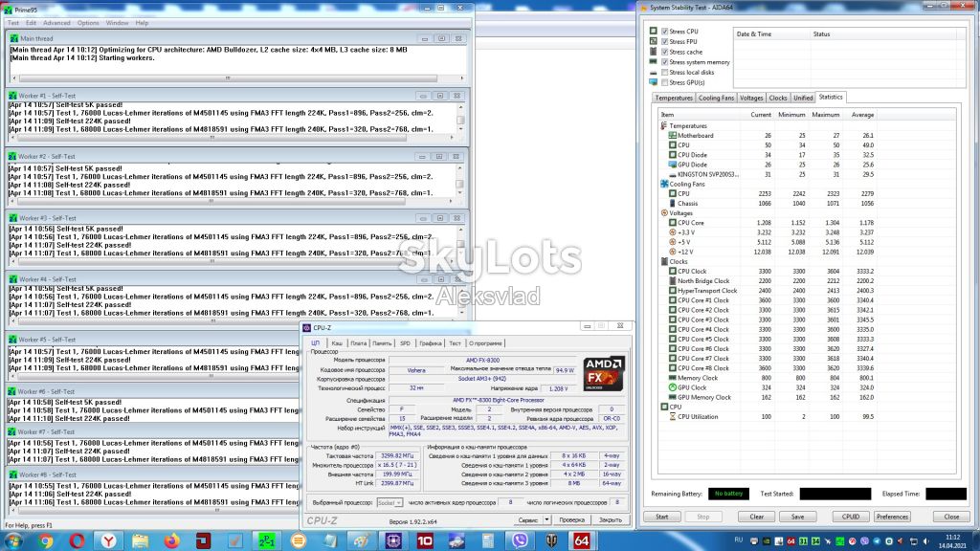Click the AMD FX logo in CPU-Z
Screen dimensions: 980x551
coord(604,374)
